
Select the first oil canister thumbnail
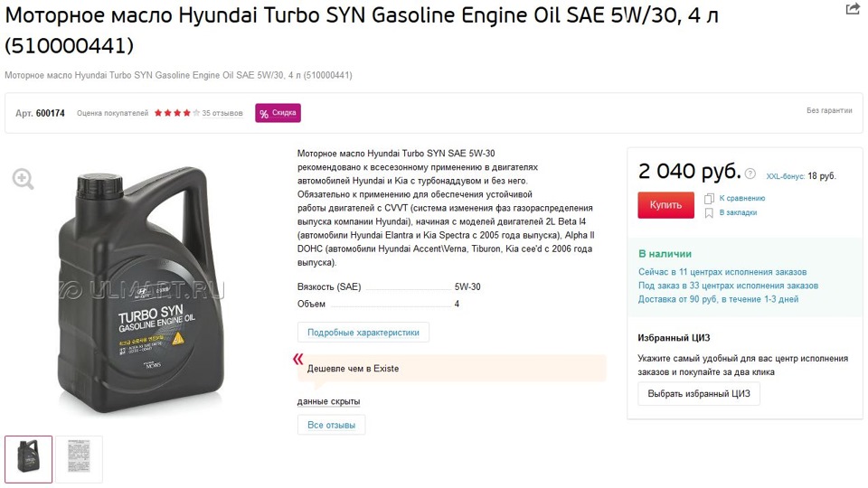29,459
